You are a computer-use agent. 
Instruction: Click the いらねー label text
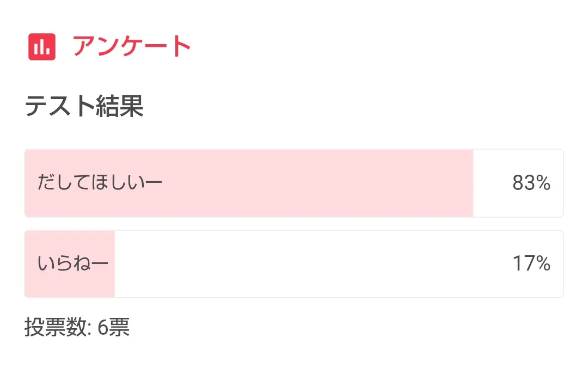point(73,264)
